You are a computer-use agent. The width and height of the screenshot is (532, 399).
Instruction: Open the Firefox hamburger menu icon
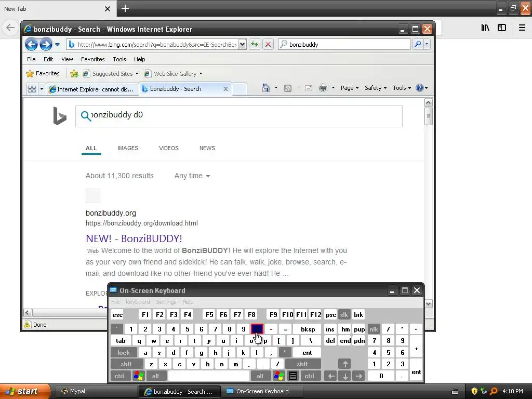(522, 28)
